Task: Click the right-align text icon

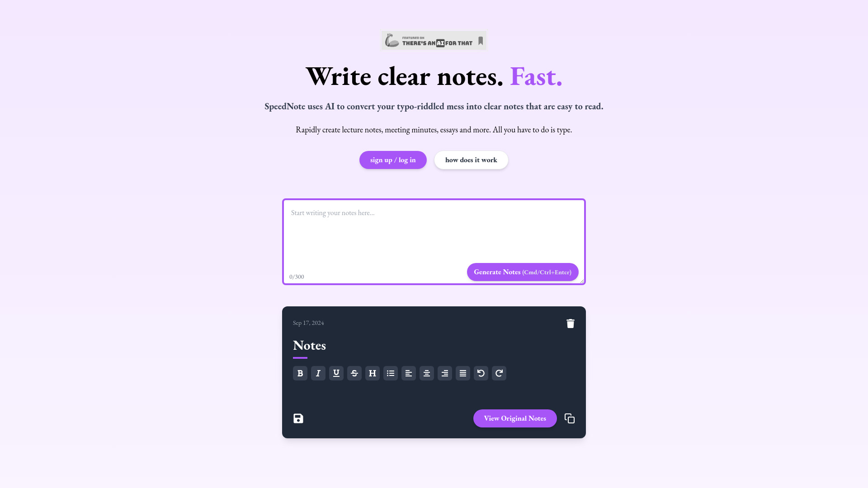Action: pos(445,373)
